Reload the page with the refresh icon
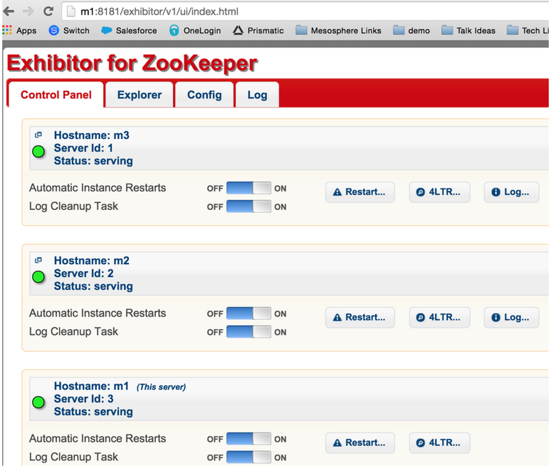 (x=48, y=11)
